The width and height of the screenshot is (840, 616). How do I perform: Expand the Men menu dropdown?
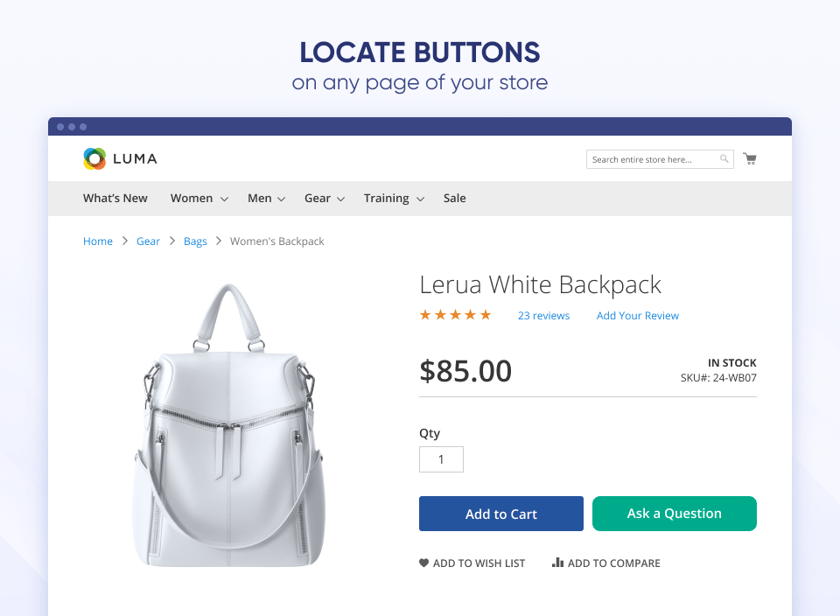(x=281, y=199)
